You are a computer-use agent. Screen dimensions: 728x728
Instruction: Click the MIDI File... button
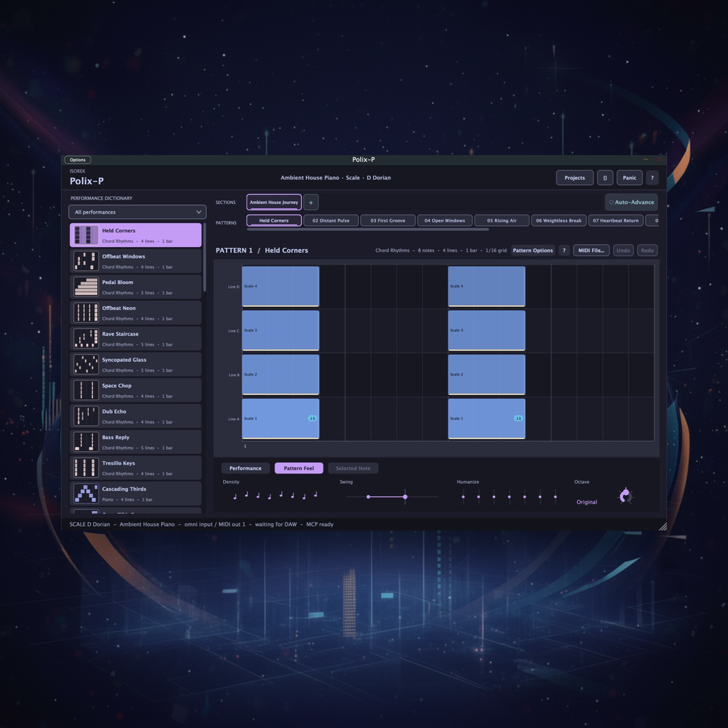(591, 250)
